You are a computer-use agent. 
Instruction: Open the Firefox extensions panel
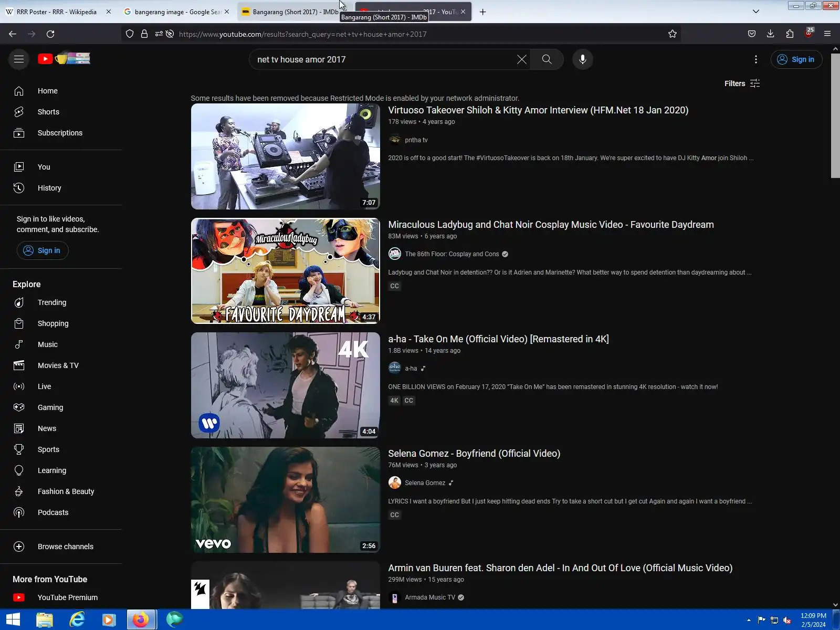[x=790, y=34]
